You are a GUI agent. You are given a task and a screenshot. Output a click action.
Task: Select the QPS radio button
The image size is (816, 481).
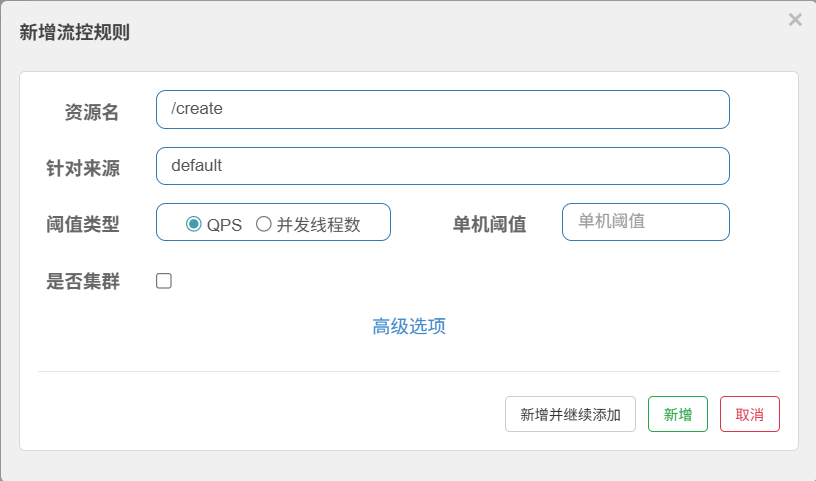click(x=194, y=224)
